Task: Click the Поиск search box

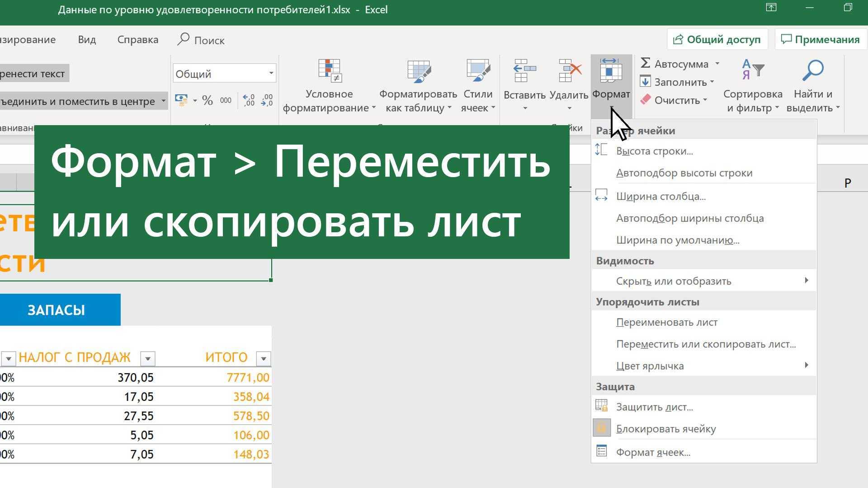Action: coord(201,40)
